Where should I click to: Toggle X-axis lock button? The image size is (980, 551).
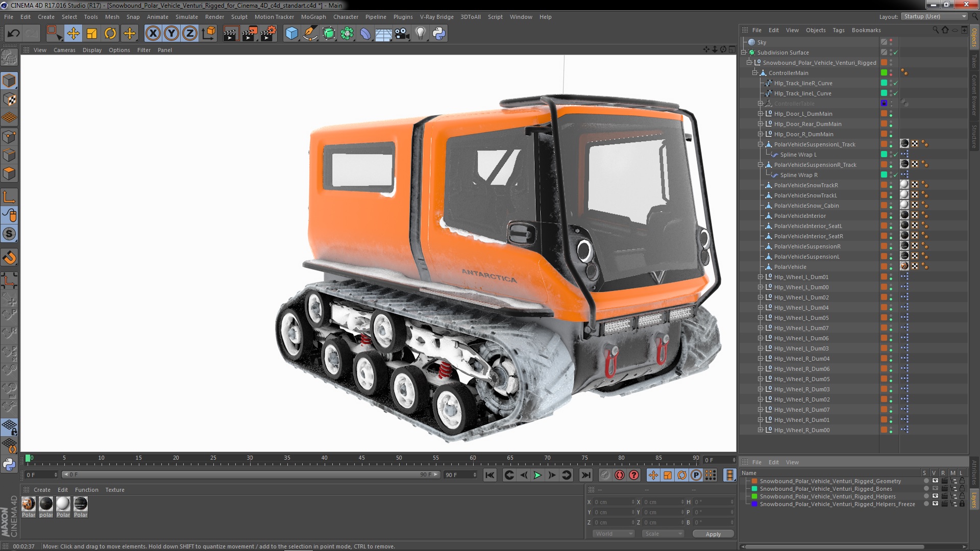point(153,34)
